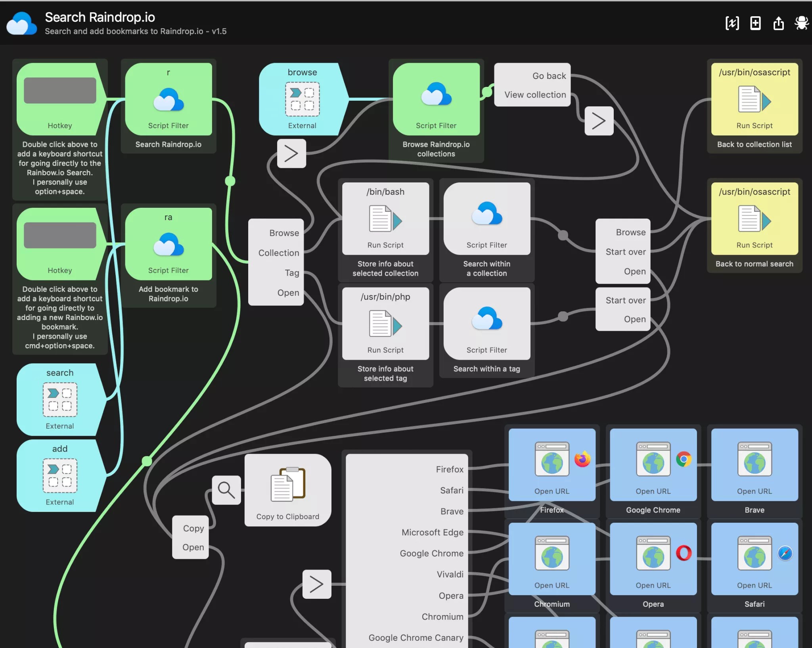Select the 'r' Script Filter node
The width and height of the screenshot is (812, 648).
point(168,99)
